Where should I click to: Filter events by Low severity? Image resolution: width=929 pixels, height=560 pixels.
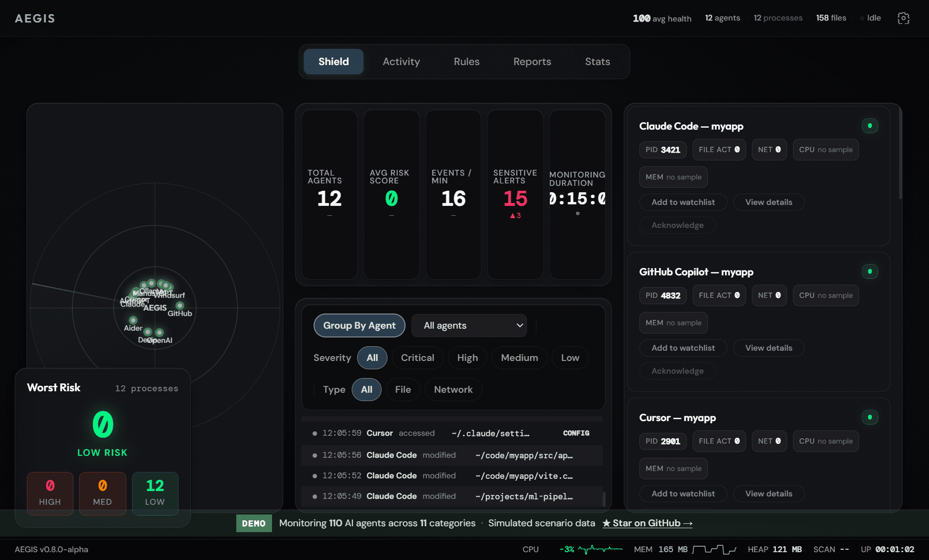click(570, 358)
